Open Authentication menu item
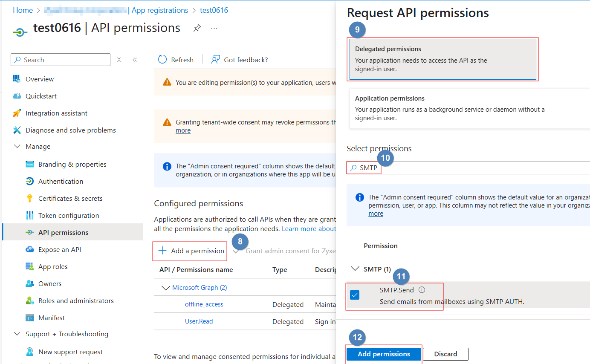Image resolution: width=590 pixels, height=364 pixels. point(61,181)
